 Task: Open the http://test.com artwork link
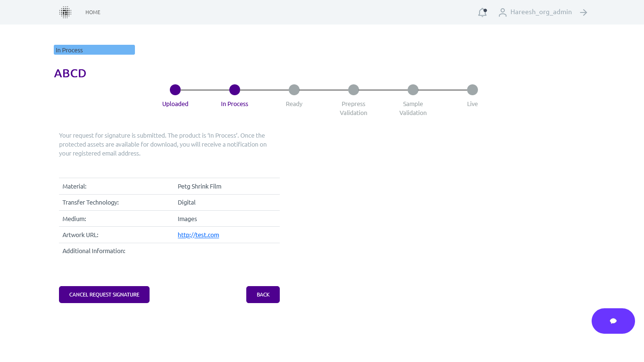pyautogui.click(x=198, y=235)
